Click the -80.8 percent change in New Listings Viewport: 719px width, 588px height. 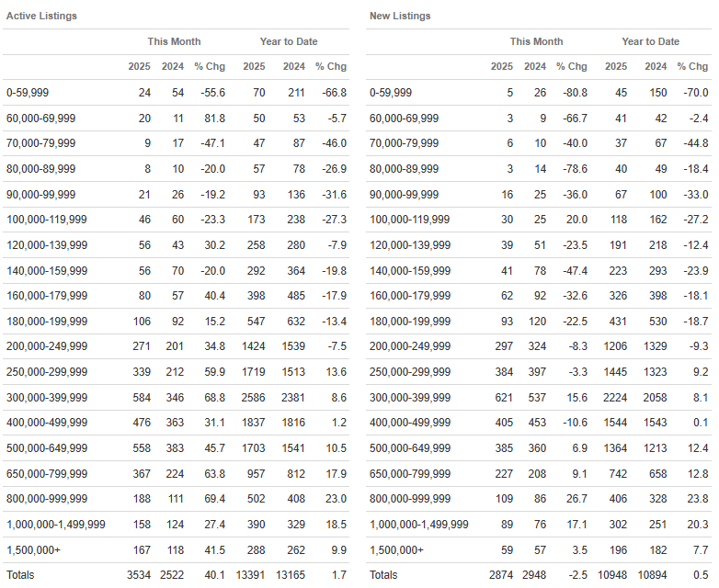point(575,93)
